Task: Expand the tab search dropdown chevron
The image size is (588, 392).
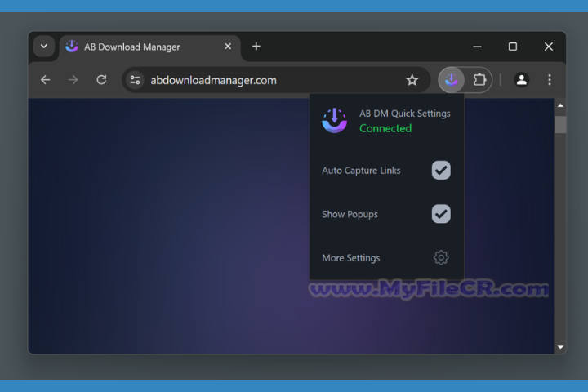Action: (x=44, y=47)
